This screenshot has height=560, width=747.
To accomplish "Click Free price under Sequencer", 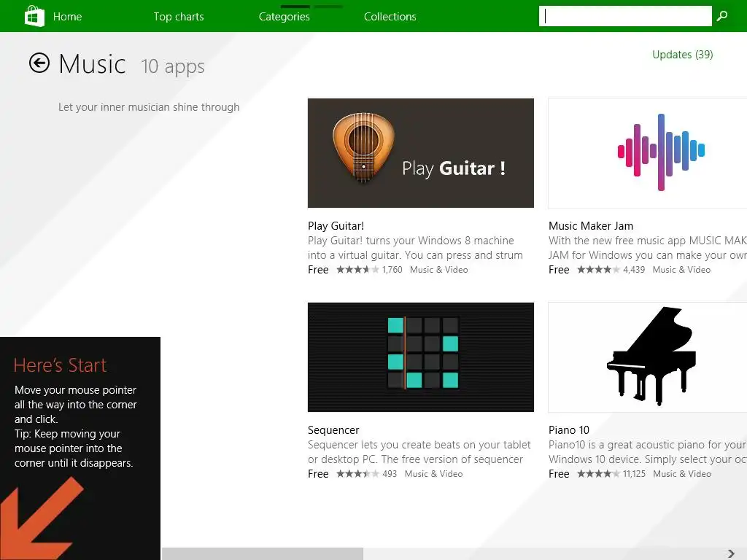I will pos(318,474).
